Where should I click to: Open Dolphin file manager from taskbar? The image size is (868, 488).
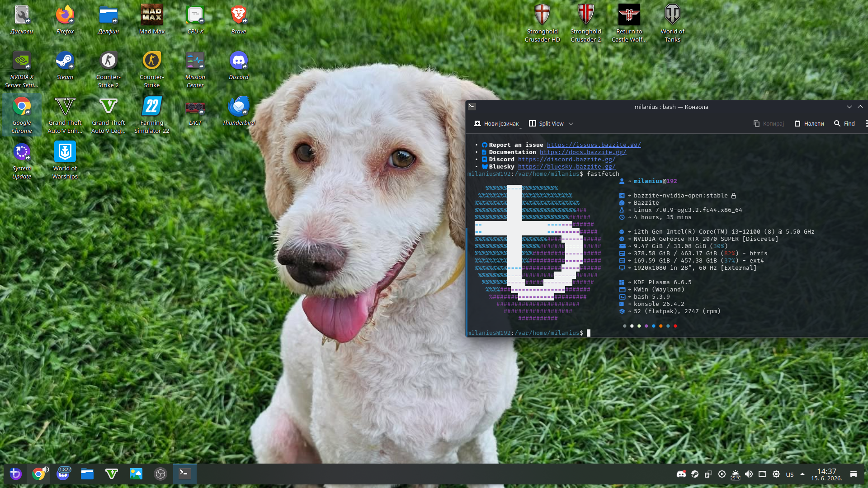tap(87, 474)
